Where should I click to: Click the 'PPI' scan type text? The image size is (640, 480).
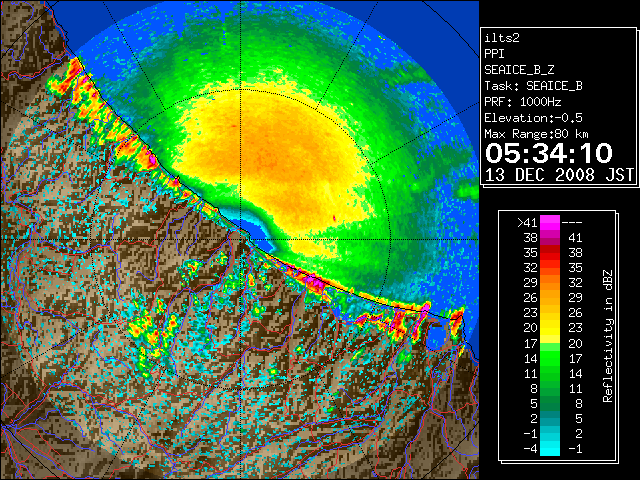tap(494, 54)
